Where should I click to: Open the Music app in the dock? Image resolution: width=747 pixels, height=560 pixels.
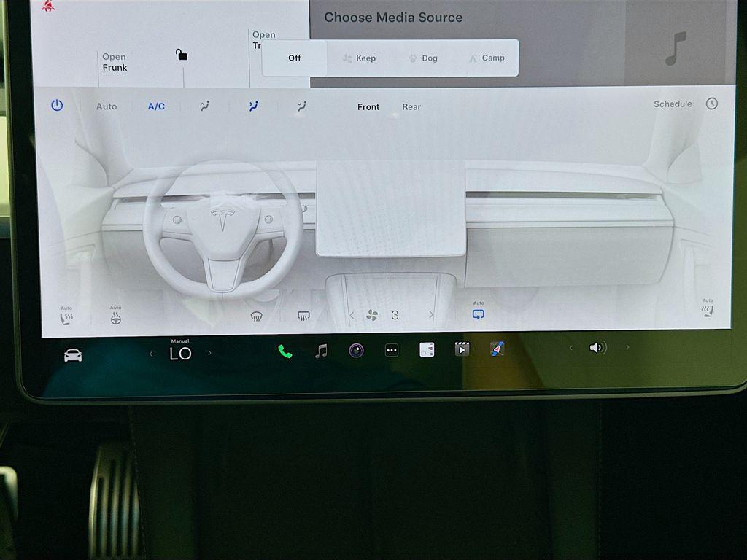point(320,351)
